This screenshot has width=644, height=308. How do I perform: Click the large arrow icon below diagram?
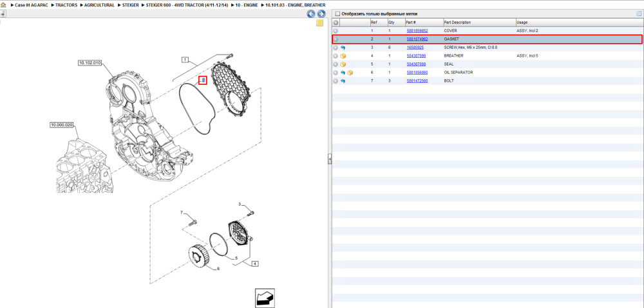pos(265,298)
